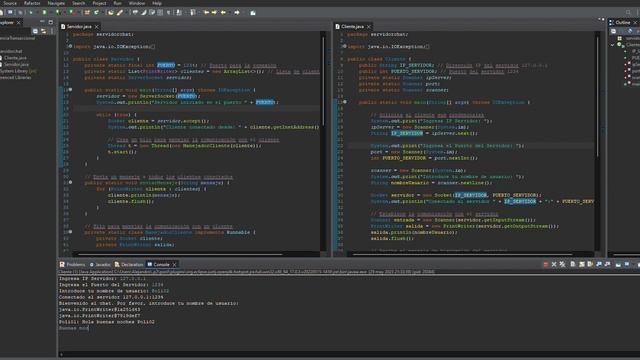This screenshot has height=360, width=640.
Task: Click the New Java Class green icon
Action: click(96, 13)
